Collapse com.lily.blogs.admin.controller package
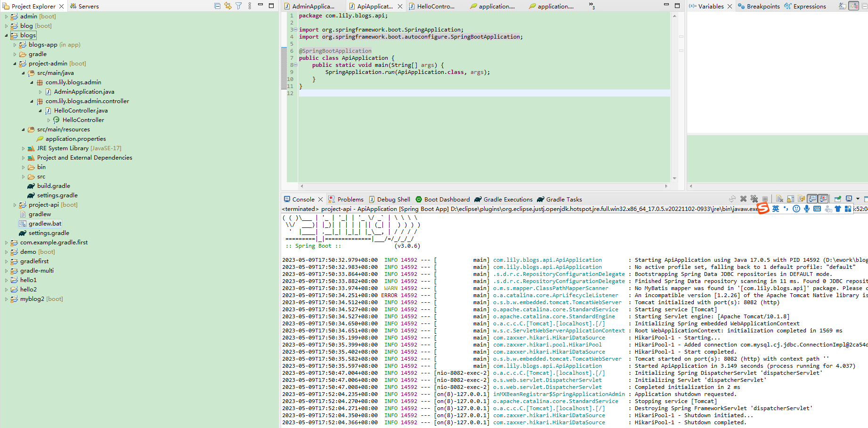868x428 pixels. tap(32, 101)
